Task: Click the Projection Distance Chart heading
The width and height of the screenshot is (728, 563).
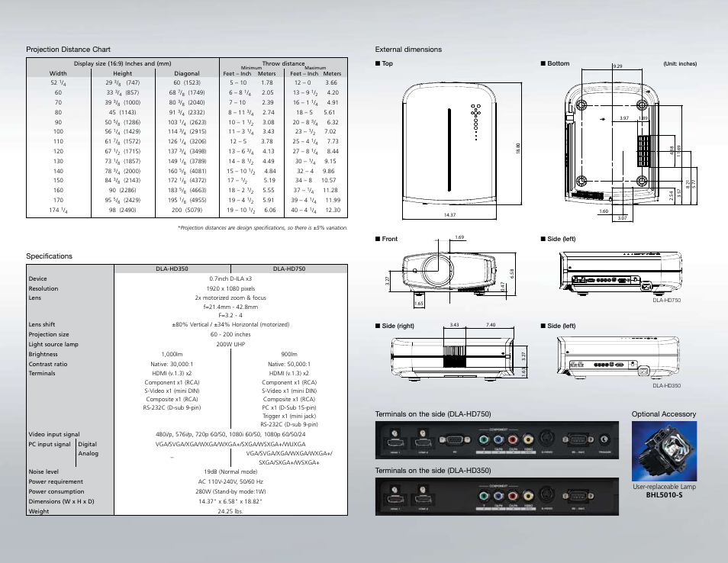Action: [68, 49]
